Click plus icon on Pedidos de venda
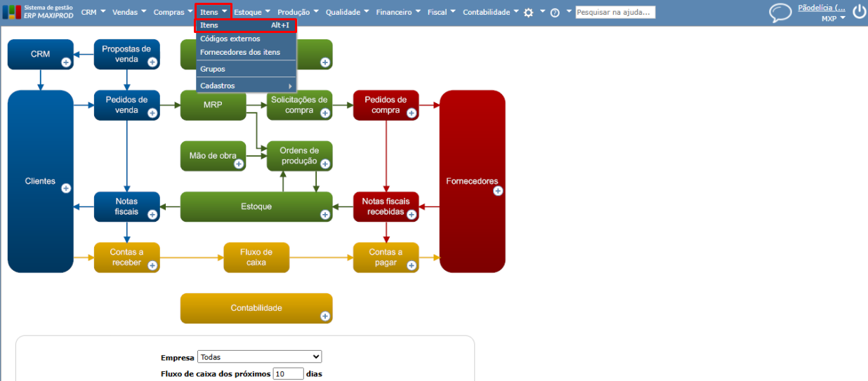 coord(152,112)
